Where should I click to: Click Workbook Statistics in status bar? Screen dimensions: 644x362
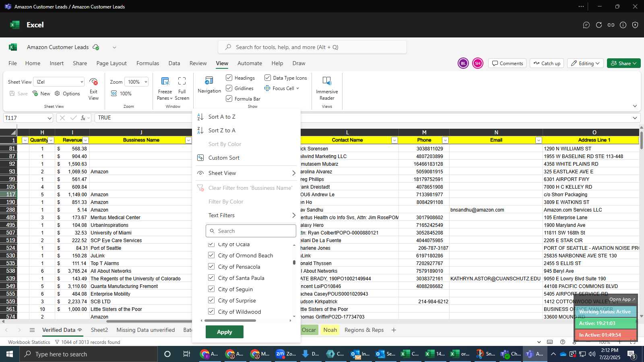29,342
